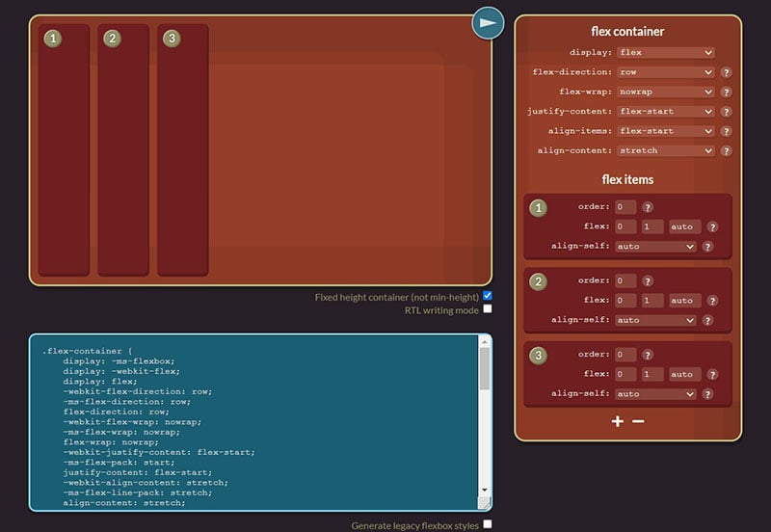Open item 3 align-self dropdown
Viewport: 771px width, 532px height.
click(655, 394)
